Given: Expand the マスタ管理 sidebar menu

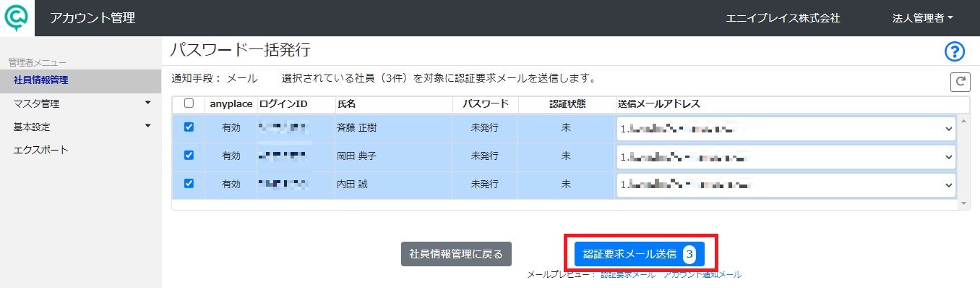Looking at the screenshot, I should click(80, 103).
